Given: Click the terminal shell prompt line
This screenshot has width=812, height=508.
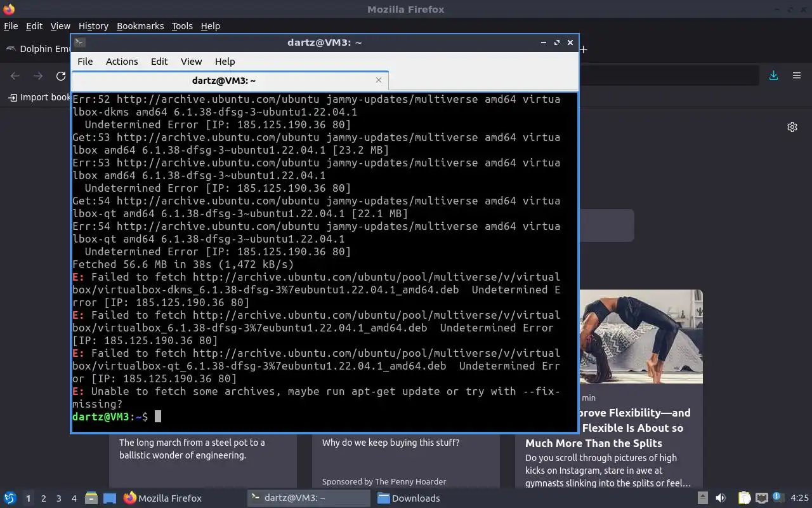Looking at the screenshot, I should click(x=117, y=417).
